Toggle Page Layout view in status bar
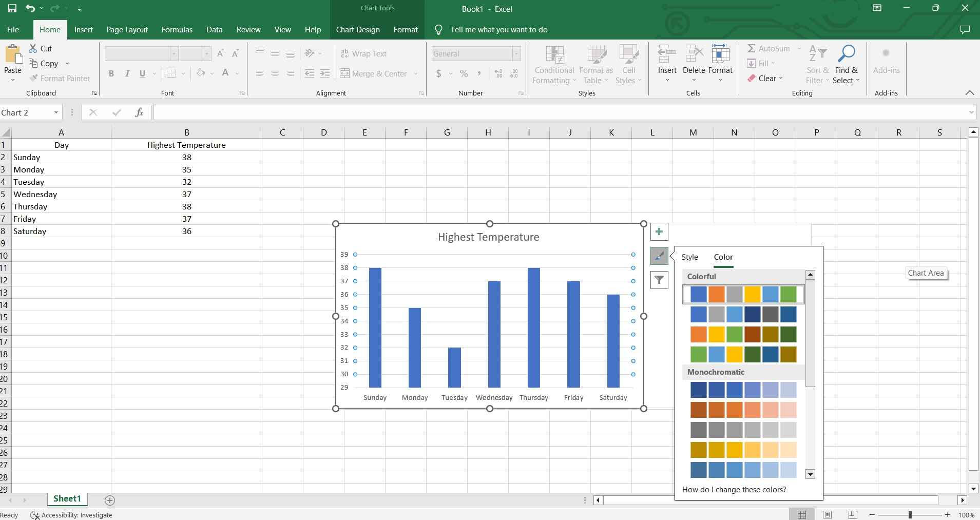 (x=827, y=514)
